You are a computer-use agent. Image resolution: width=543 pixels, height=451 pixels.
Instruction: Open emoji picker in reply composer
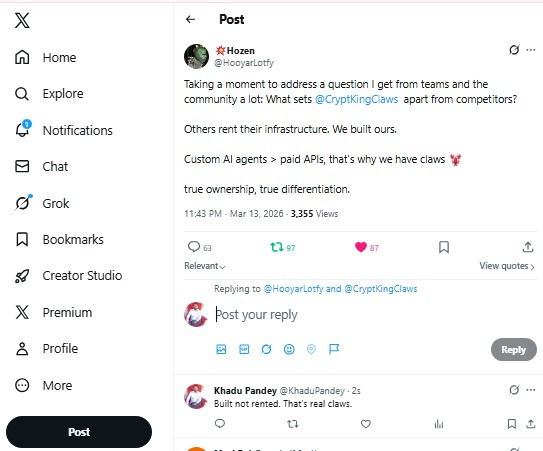289,349
